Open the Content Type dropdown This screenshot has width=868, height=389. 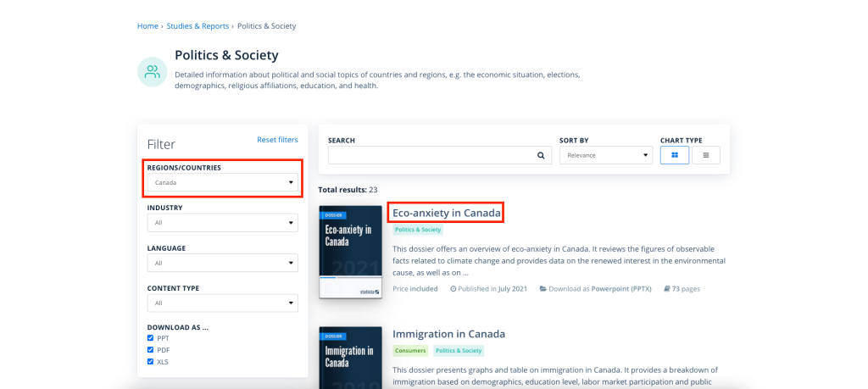(x=223, y=303)
